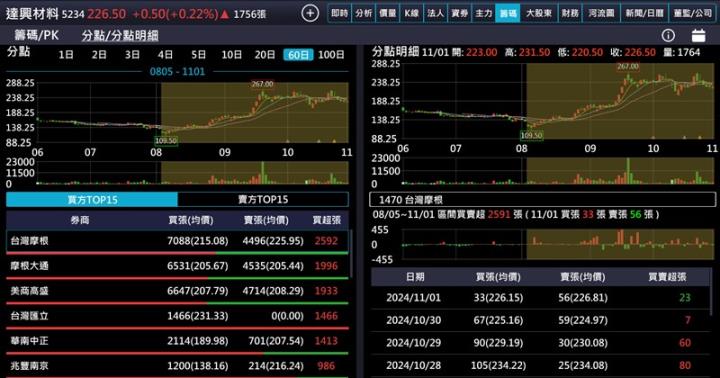Choose the 100日 period option
The width and height of the screenshot is (720, 378).
point(331,55)
